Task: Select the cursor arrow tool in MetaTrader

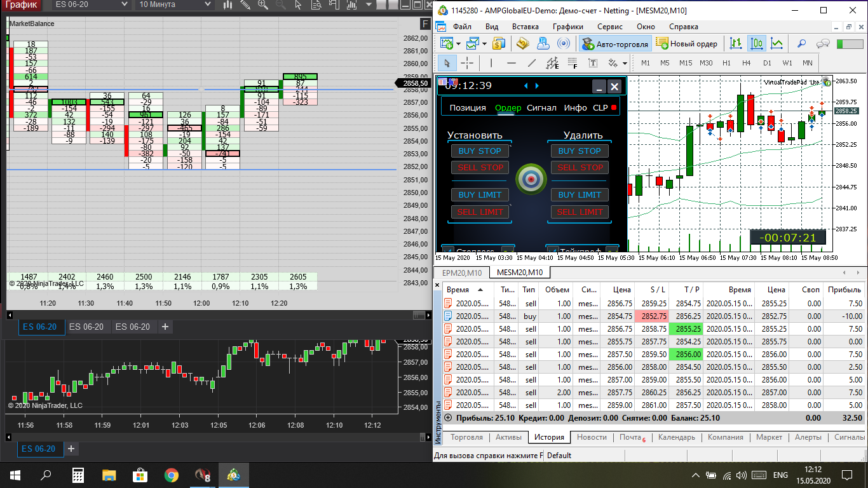Action: click(447, 63)
